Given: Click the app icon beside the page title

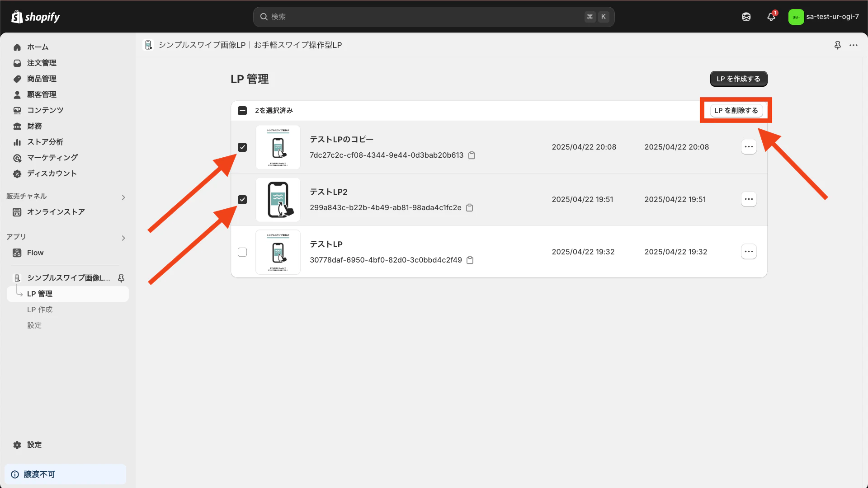Looking at the screenshot, I should coord(148,45).
